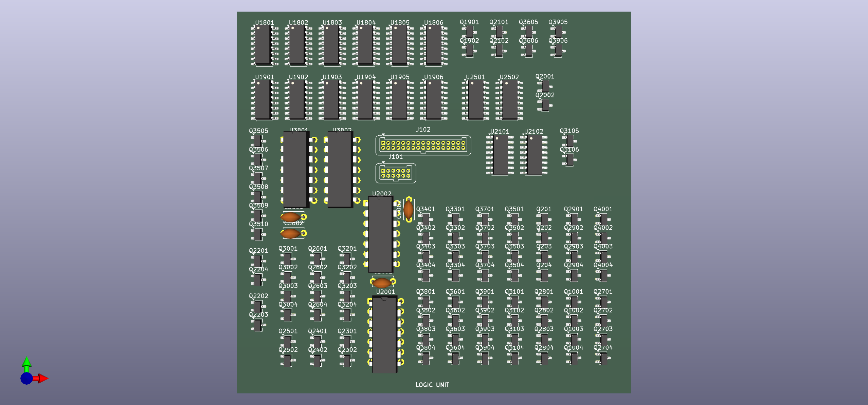Screen dimensions: 868x405
Task: Click the green Y-axis arrow of the gizmo
Action: (26, 364)
